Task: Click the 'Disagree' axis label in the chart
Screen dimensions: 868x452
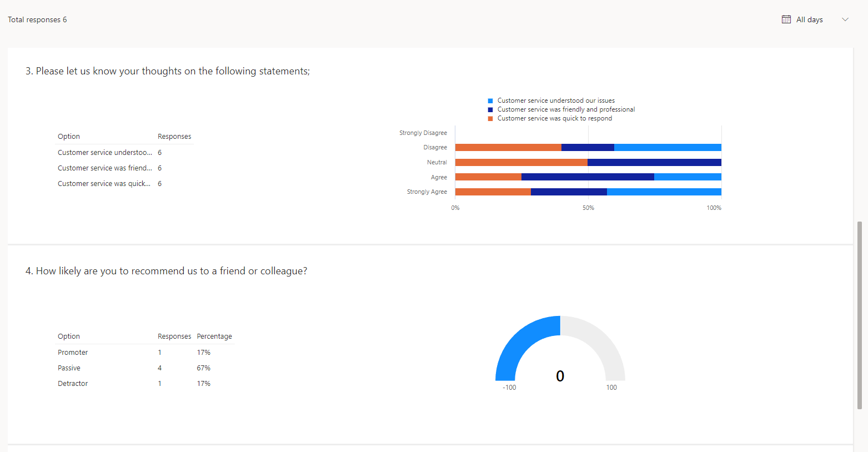Action: click(435, 147)
